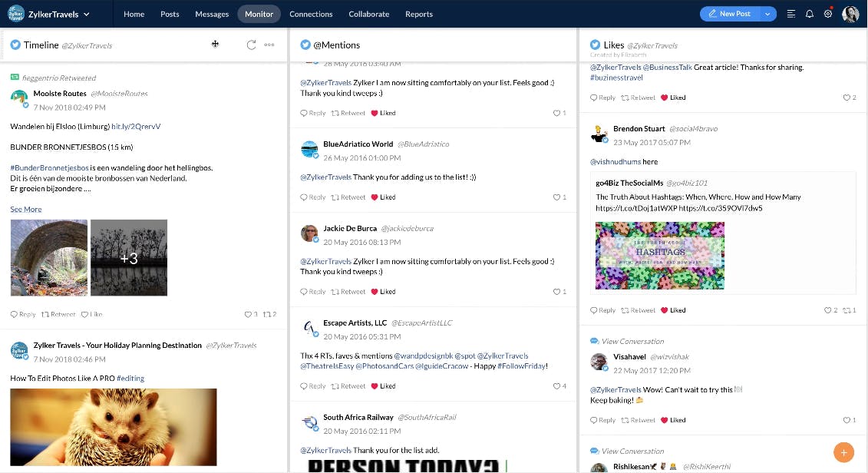Open the @TheatreIsEasy mention link
The image size is (868, 473).
pos(327,366)
